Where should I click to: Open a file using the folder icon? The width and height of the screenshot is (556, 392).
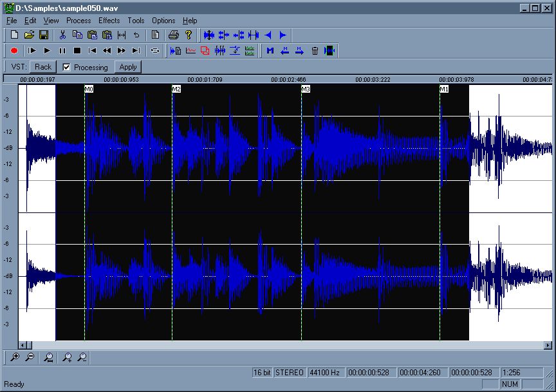pos(29,35)
